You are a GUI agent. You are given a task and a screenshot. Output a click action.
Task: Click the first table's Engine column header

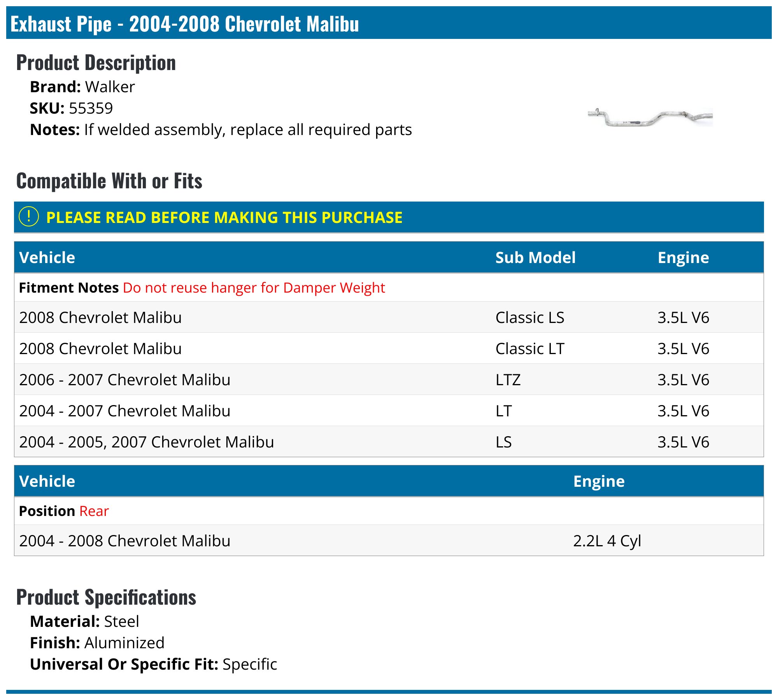tap(683, 258)
